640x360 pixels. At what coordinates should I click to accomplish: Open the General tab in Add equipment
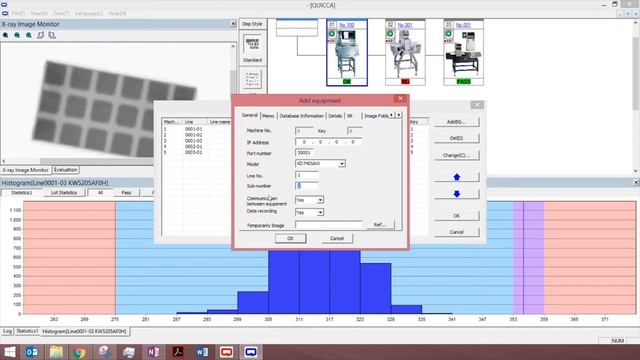pos(249,116)
